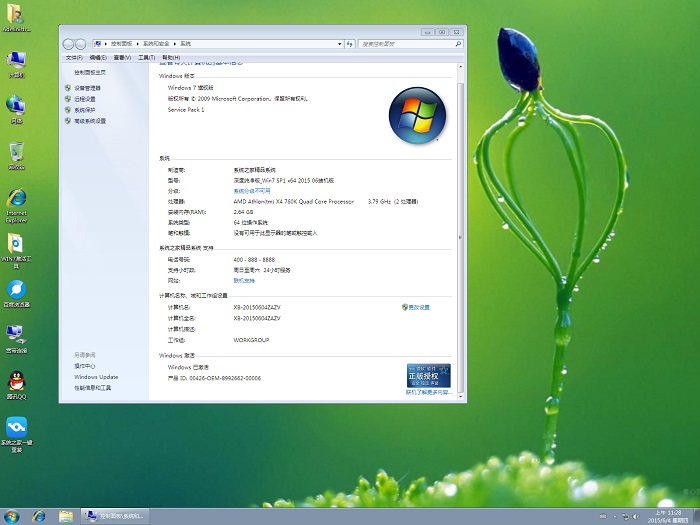Open the 文件(F) menu

73,58
